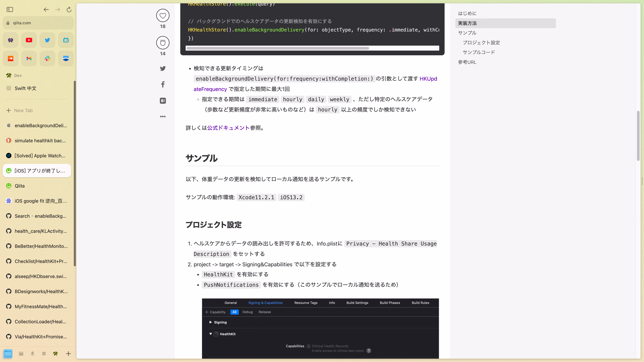Open the three-dot more options menu
Screen dimensions: 644x362
pos(163,116)
